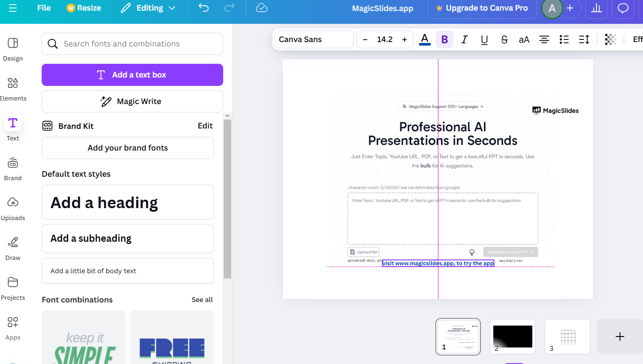Insert an Add a subheading text style
Viewport: 643px width, 364px height.
[x=128, y=239]
